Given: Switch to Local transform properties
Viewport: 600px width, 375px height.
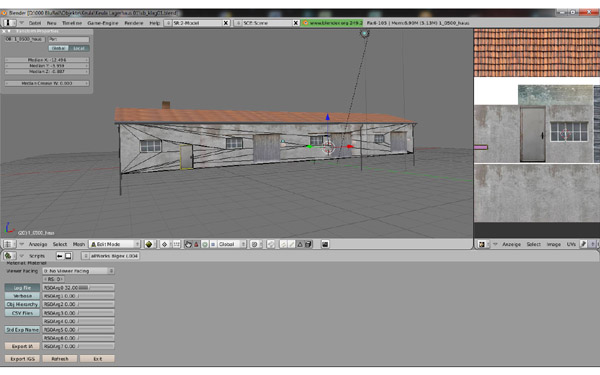Looking at the screenshot, I should (79, 48).
